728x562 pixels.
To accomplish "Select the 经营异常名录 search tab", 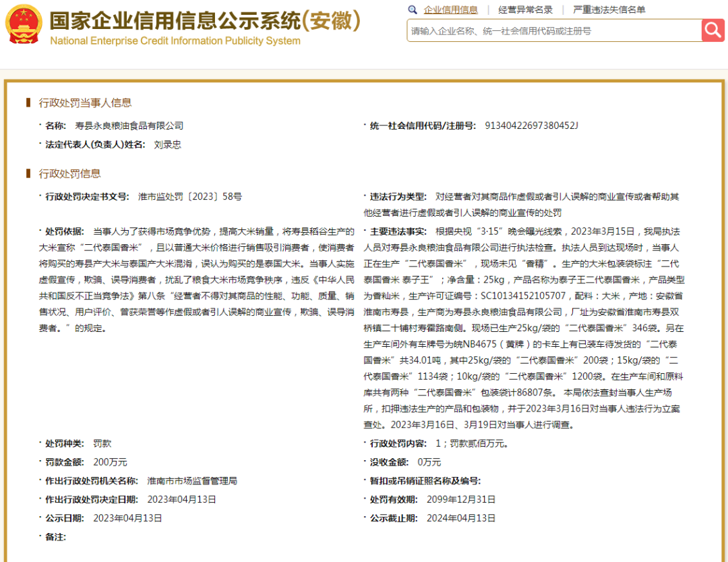I will tap(525, 9).
